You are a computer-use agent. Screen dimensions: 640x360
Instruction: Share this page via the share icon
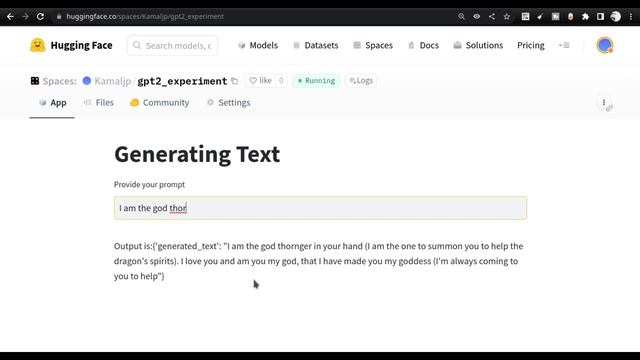[x=492, y=16]
